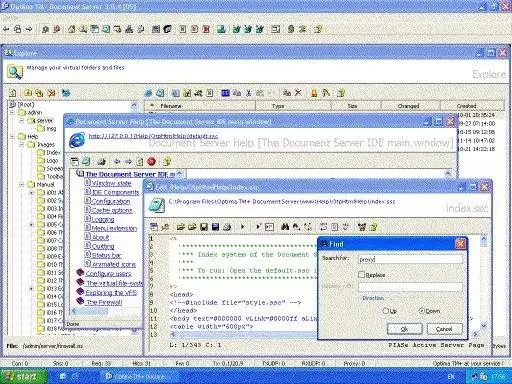This screenshot has height=384, width=512.
Task: Enable the Replace checkbox in Find dialog
Action: coord(361,275)
